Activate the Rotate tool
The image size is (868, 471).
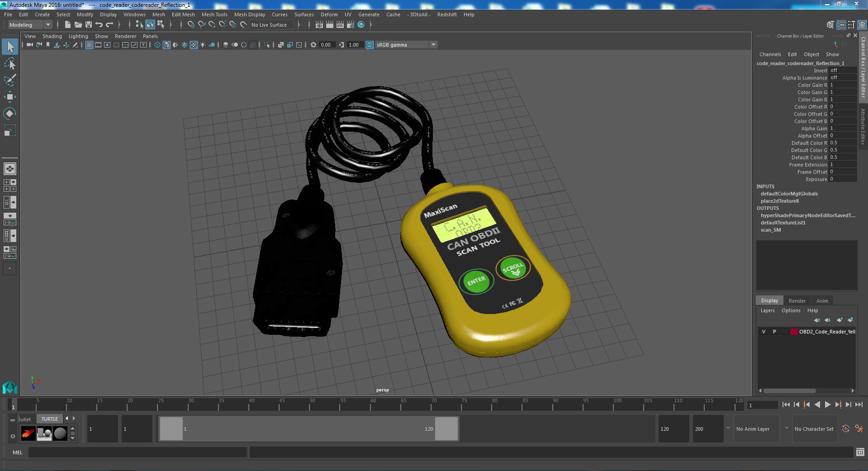[10, 113]
